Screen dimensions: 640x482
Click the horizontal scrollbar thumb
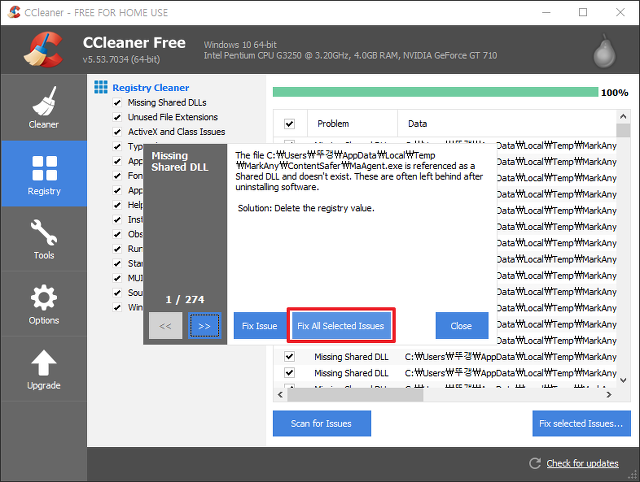point(355,395)
